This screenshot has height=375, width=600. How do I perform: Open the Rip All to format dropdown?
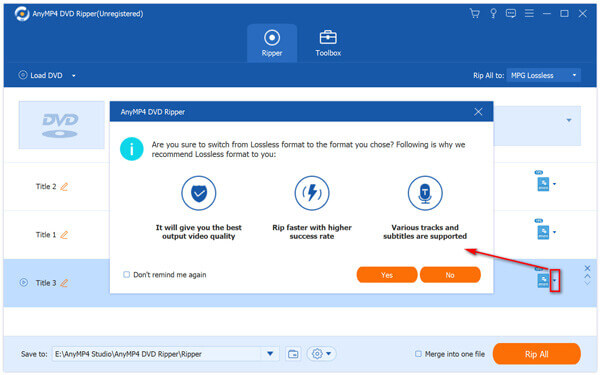[x=543, y=75]
